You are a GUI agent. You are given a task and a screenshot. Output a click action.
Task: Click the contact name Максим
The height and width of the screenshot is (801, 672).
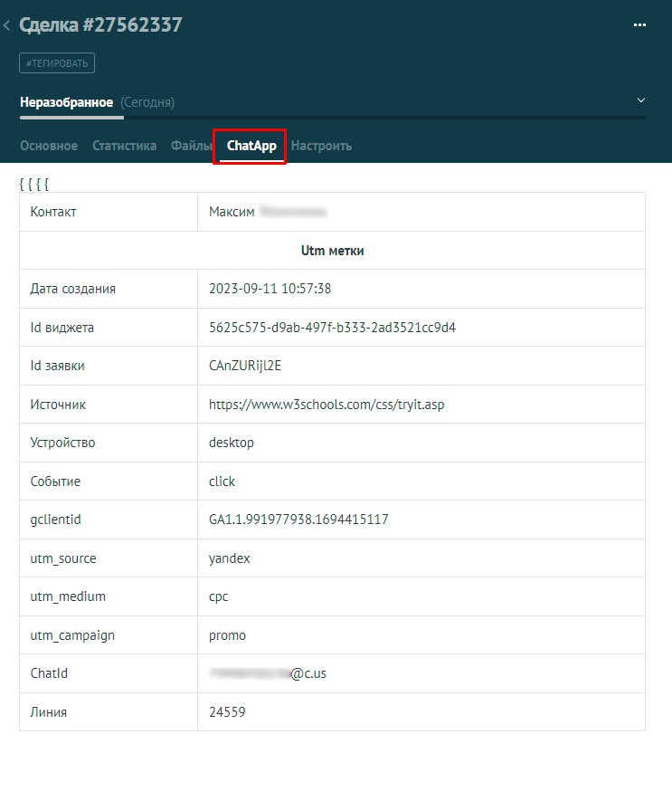click(232, 212)
